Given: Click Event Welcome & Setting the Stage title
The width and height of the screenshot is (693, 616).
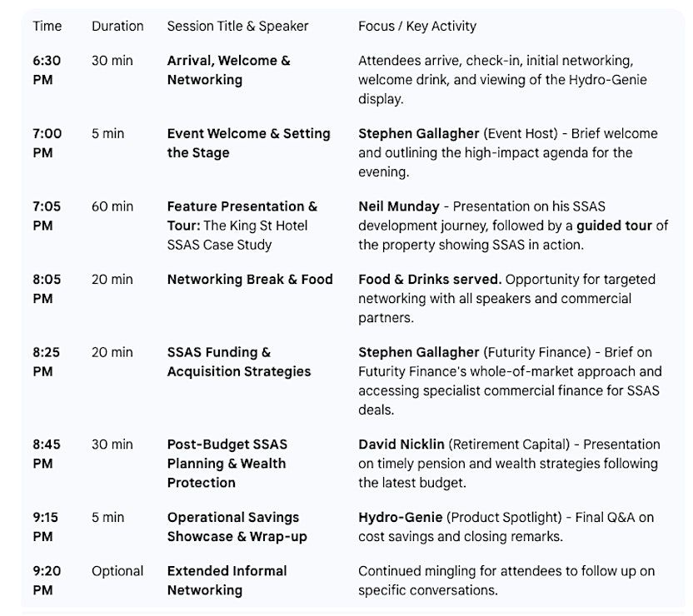Looking at the screenshot, I should point(248,143).
